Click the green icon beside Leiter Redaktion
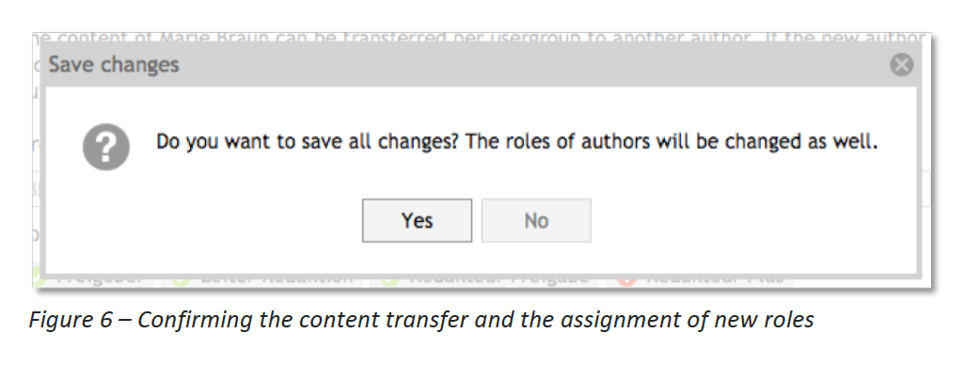The height and width of the screenshot is (365, 980). point(182,278)
